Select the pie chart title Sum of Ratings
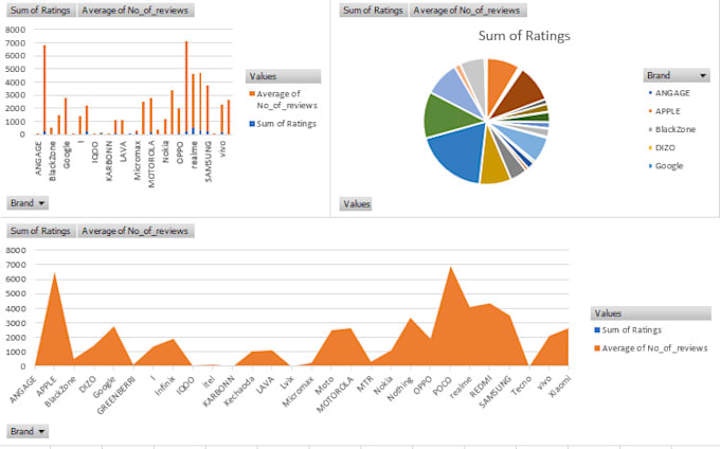 524,36
